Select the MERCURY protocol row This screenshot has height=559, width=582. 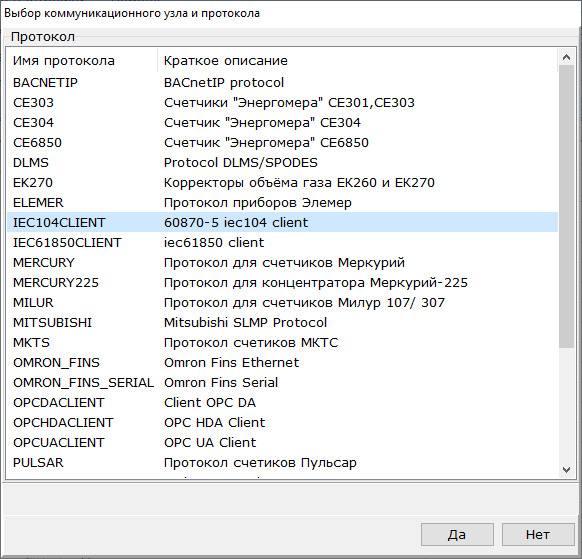click(282, 262)
